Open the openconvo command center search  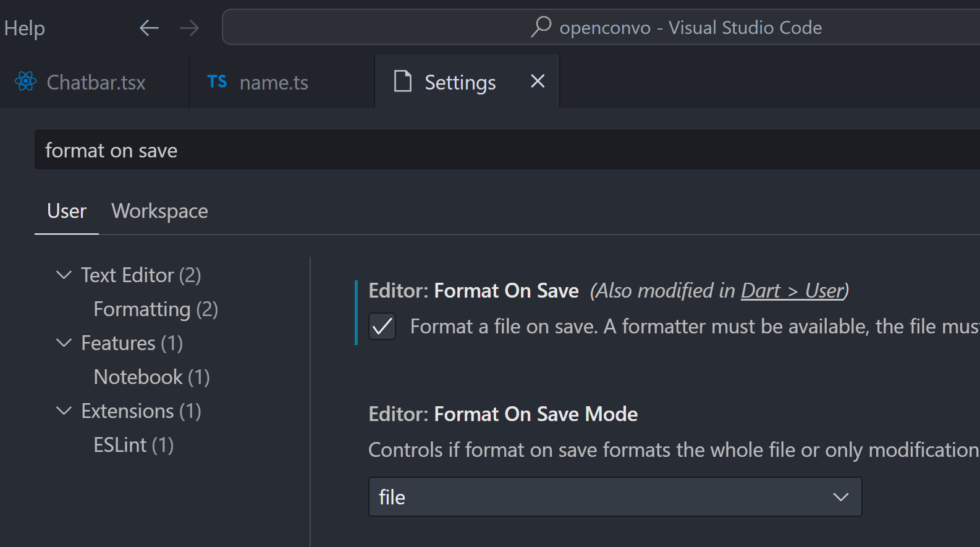tap(601, 27)
